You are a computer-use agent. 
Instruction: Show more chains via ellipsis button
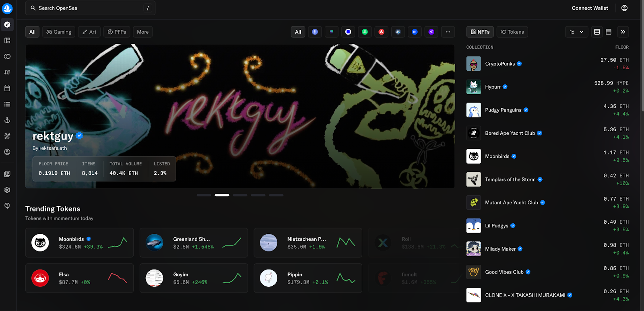pos(448,32)
